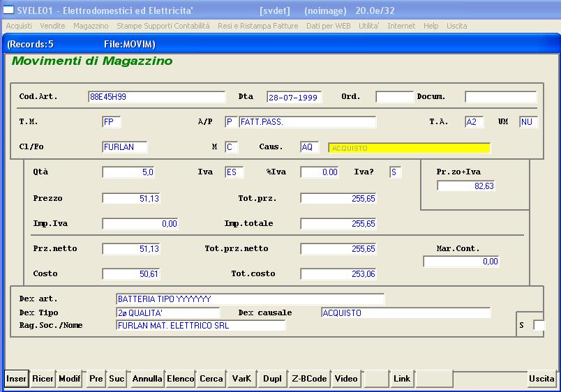Open the Internet menu

tap(401, 26)
